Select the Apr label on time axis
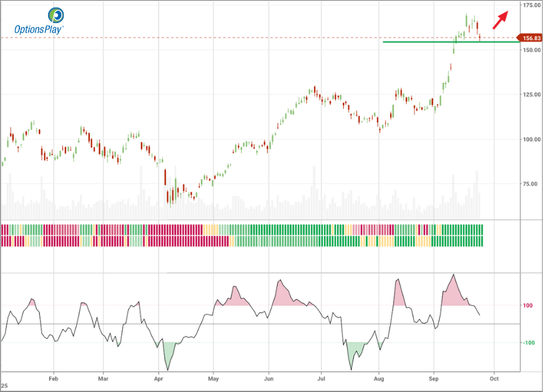Image resolution: width=543 pixels, height=392 pixels. tap(159, 378)
